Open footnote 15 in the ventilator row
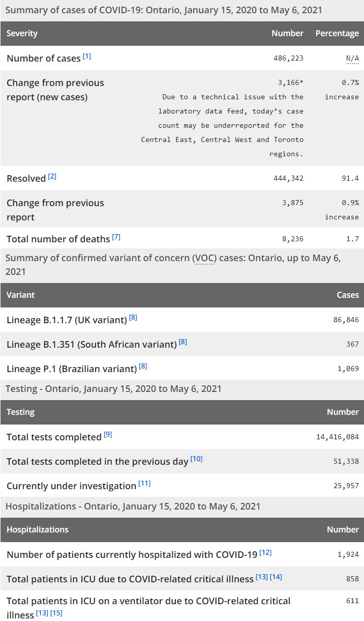 (56, 613)
